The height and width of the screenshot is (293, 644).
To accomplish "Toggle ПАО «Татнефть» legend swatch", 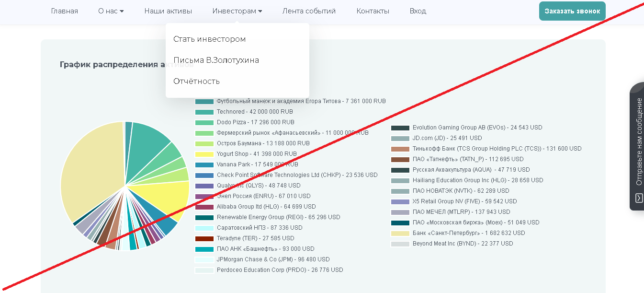I will point(400,159).
